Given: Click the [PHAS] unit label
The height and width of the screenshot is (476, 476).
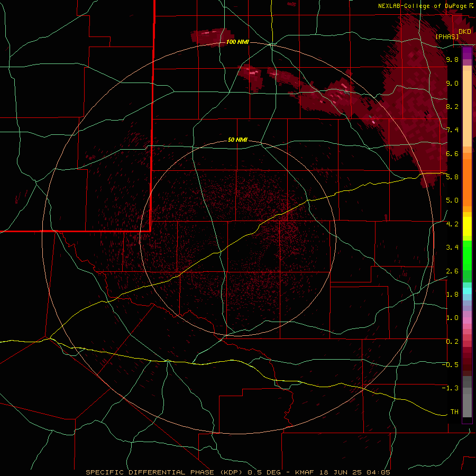Looking at the screenshot, I should tap(447, 36).
